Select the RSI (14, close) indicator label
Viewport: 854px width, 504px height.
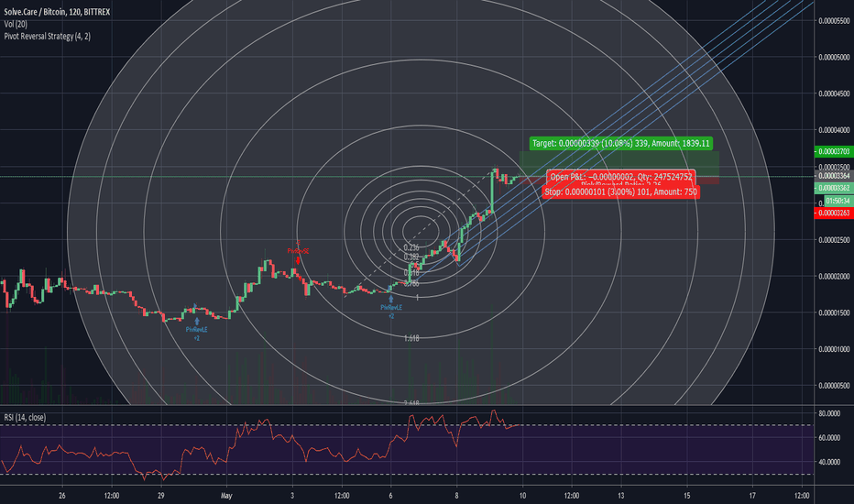pyautogui.click(x=25, y=417)
